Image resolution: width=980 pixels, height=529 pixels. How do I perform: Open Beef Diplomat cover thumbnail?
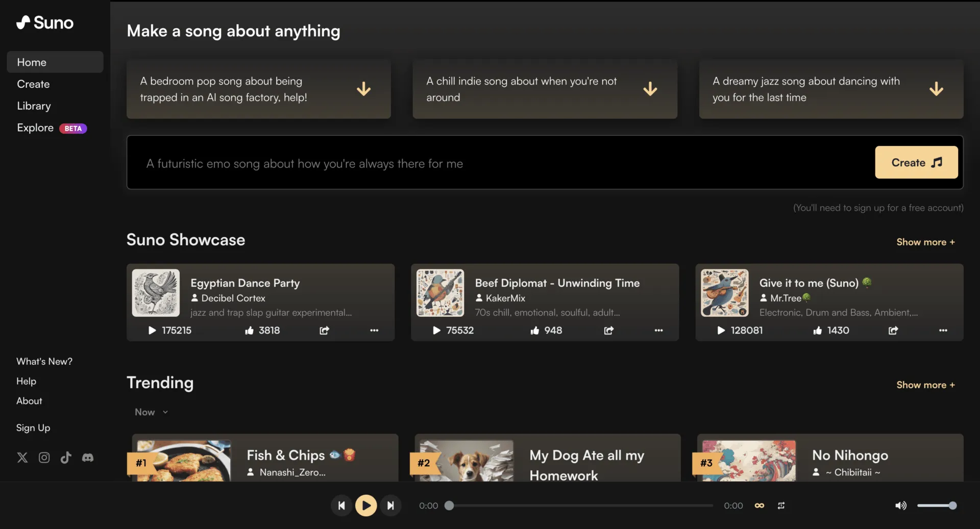pyautogui.click(x=440, y=293)
